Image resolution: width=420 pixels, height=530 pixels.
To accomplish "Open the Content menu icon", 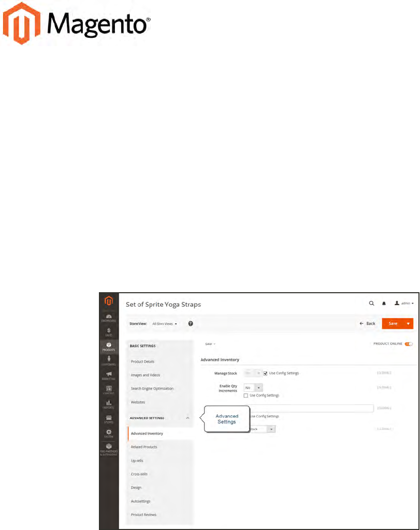I will pos(108,390).
